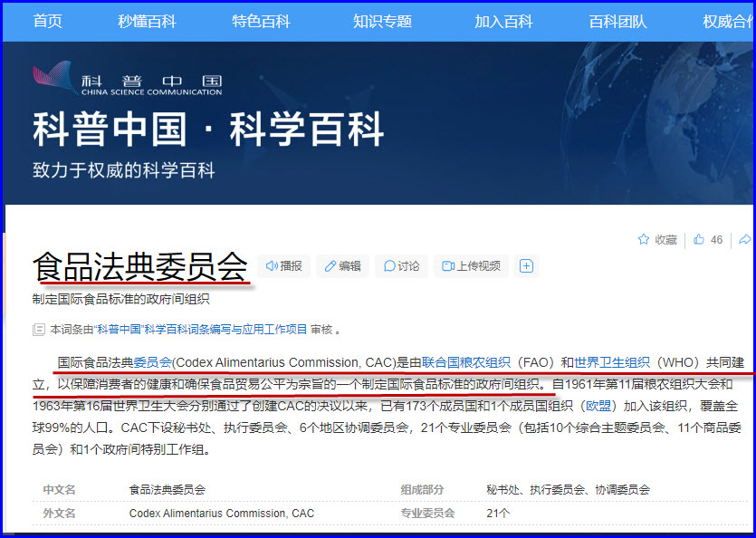The image size is (756, 538).
Task: Select 特色百科 in the top navigation
Action: click(261, 22)
